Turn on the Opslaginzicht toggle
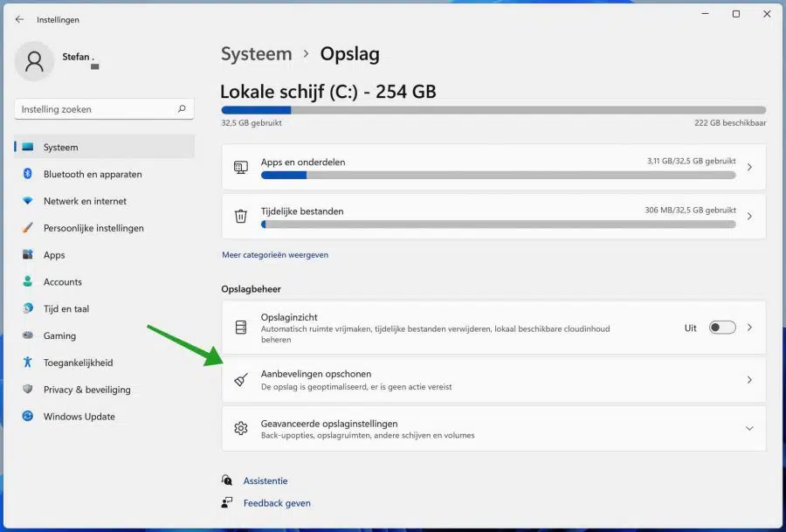The image size is (786, 532). point(722,328)
